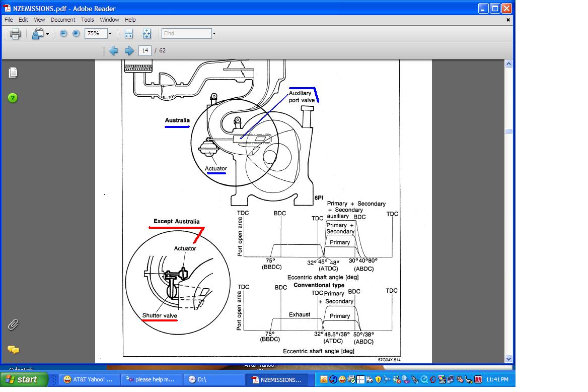
Task: Expand the zoom percentage dropdown
Action: point(110,34)
